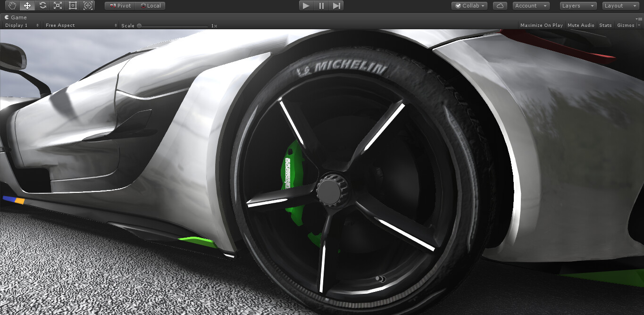Screen dimensions: 644x315
Task: Start Play mode
Action: (x=306, y=6)
